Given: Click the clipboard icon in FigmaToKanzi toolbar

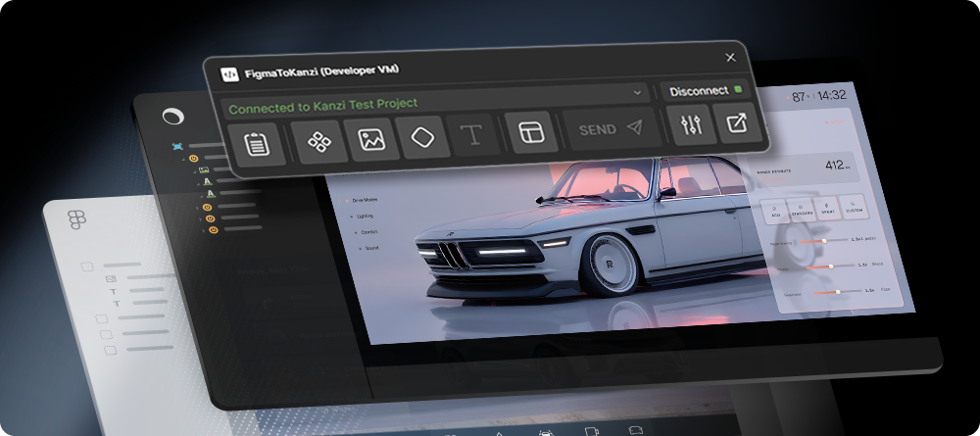Looking at the screenshot, I should point(256,144).
